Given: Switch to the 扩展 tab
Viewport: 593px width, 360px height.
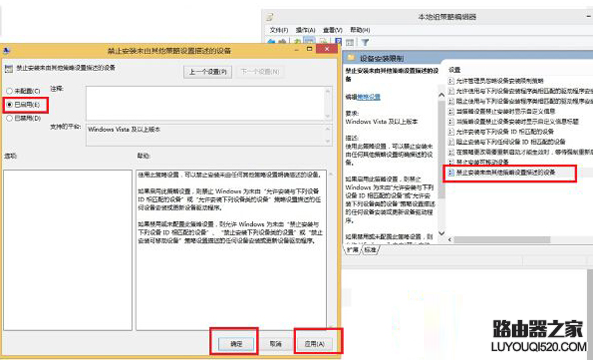Looking at the screenshot, I should tap(352, 250).
